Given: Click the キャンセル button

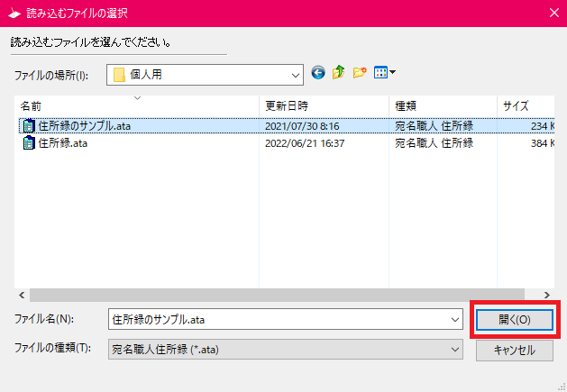Looking at the screenshot, I should tap(515, 350).
